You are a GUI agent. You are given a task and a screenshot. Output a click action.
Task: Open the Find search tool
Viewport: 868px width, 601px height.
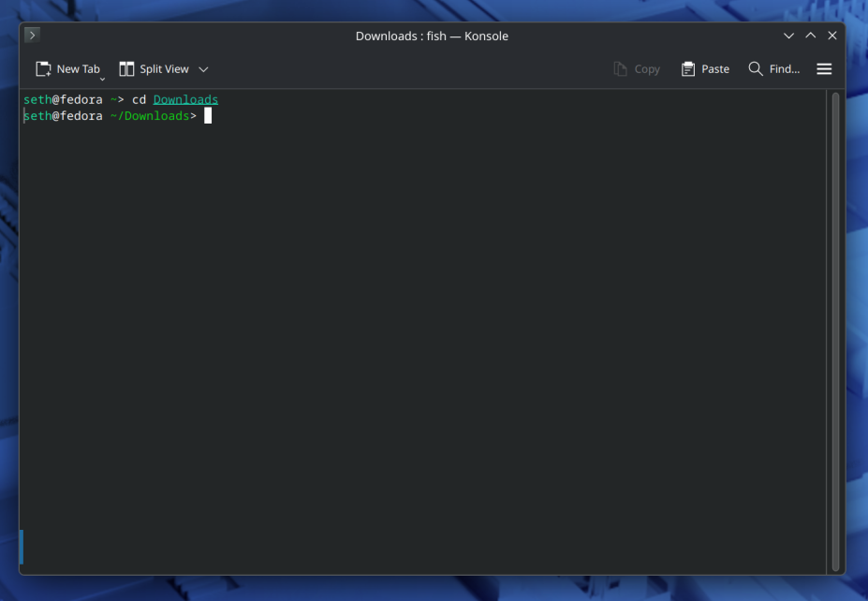773,69
